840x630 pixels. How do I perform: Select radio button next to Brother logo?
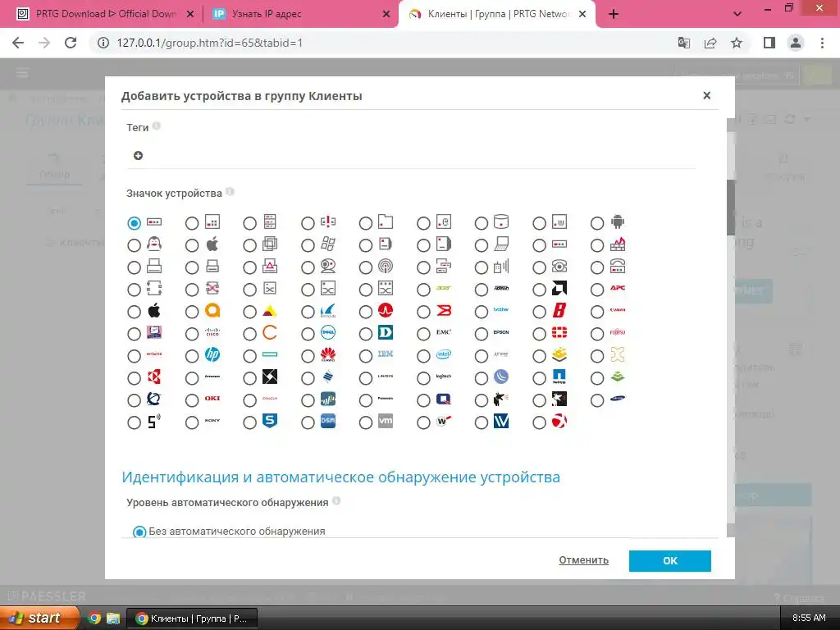point(481,312)
